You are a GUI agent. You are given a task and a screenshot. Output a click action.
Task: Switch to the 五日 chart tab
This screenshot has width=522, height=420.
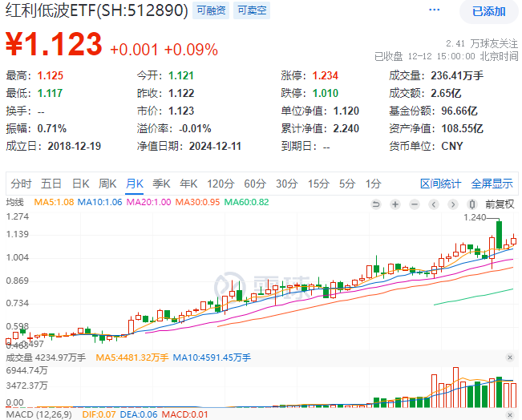point(51,184)
